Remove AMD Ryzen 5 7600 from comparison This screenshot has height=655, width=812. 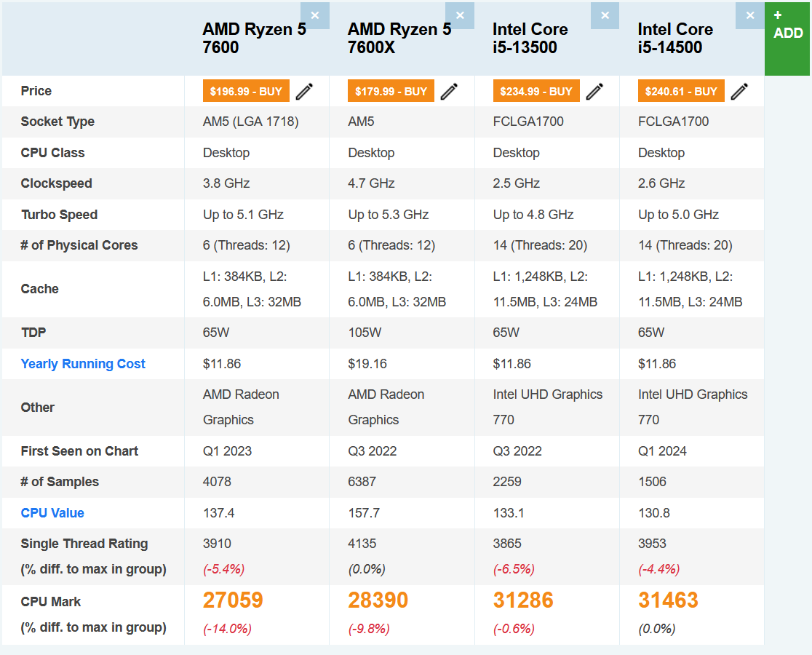click(315, 15)
